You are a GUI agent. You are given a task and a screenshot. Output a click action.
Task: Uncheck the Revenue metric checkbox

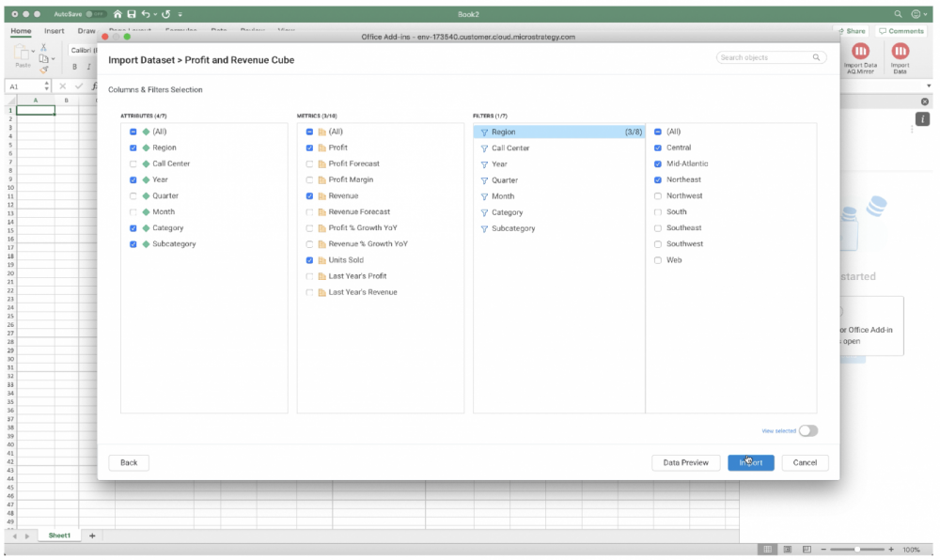(x=309, y=195)
